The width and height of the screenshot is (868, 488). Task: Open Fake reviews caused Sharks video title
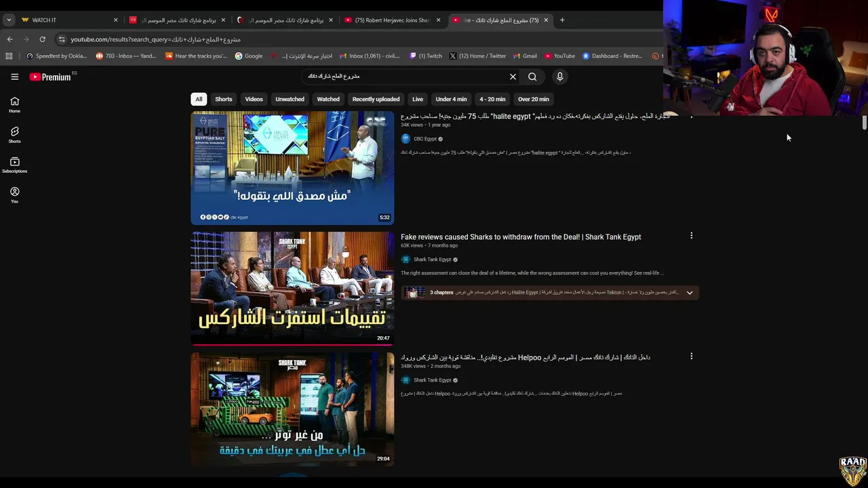click(x=521, y=237)
